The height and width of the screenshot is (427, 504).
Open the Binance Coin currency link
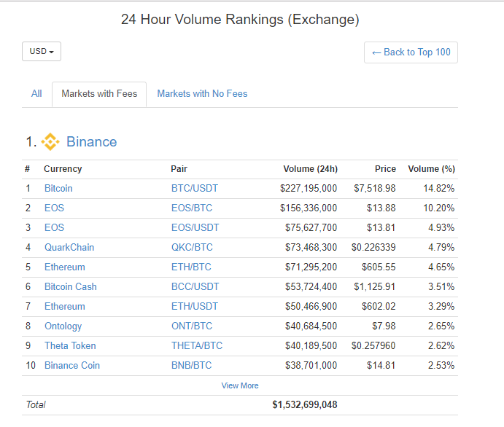pos(72,366)
